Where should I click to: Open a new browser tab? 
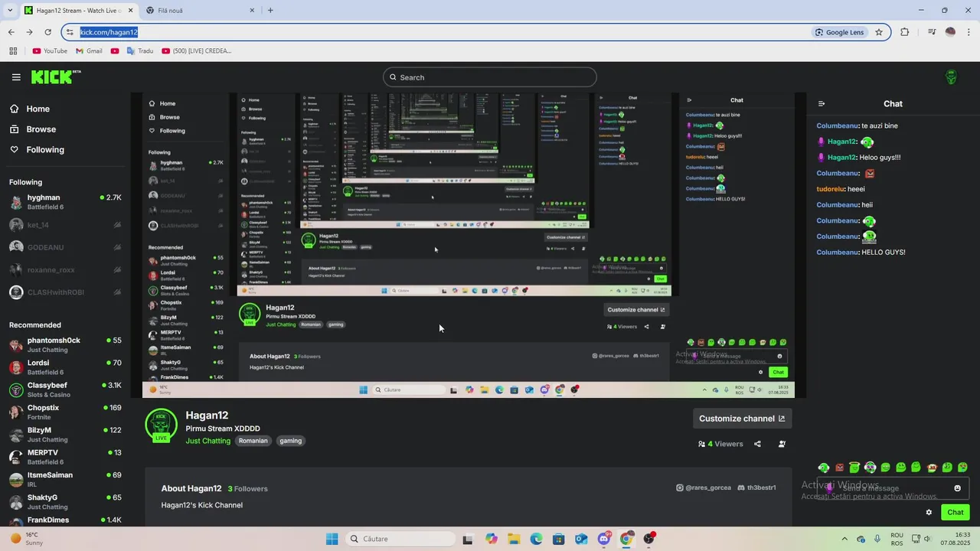(270, 10)
